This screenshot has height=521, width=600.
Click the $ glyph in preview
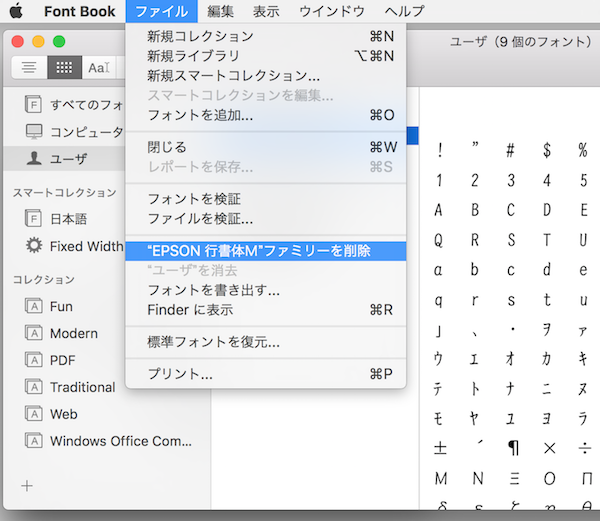point(547,150)
